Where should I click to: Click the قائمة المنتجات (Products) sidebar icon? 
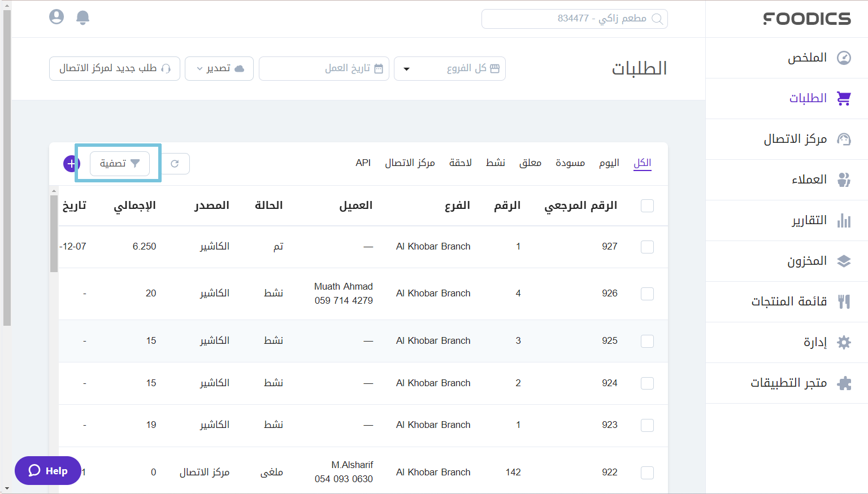(844, 301)
